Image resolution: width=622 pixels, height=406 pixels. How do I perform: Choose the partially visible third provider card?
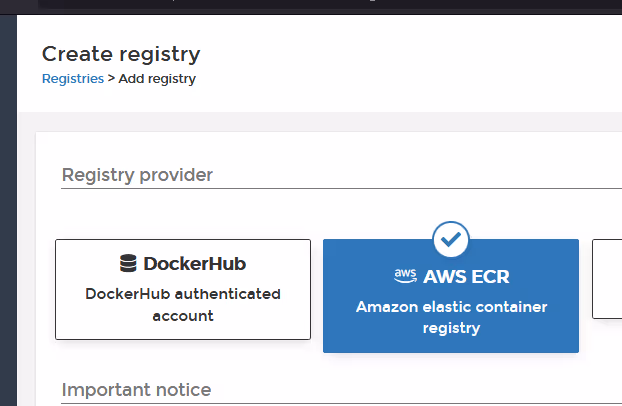(607, 279)
